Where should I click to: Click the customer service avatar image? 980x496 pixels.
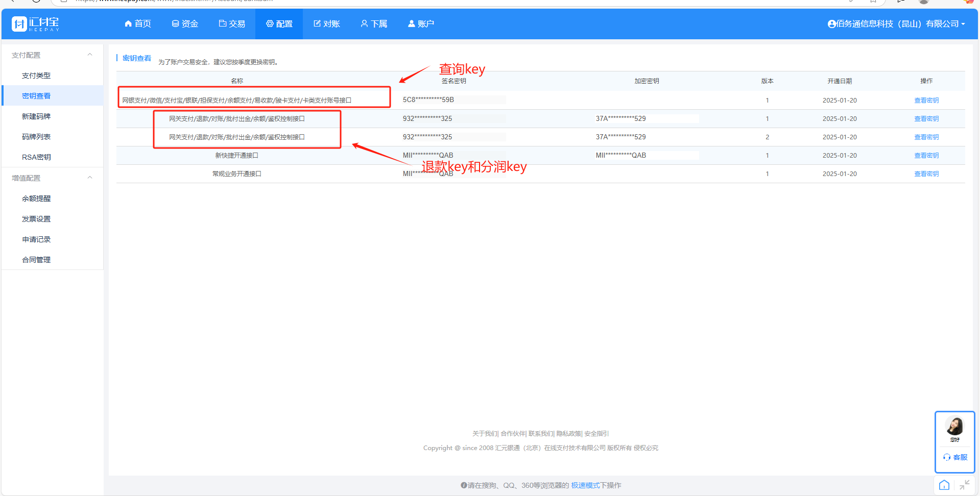click(954, 426)
